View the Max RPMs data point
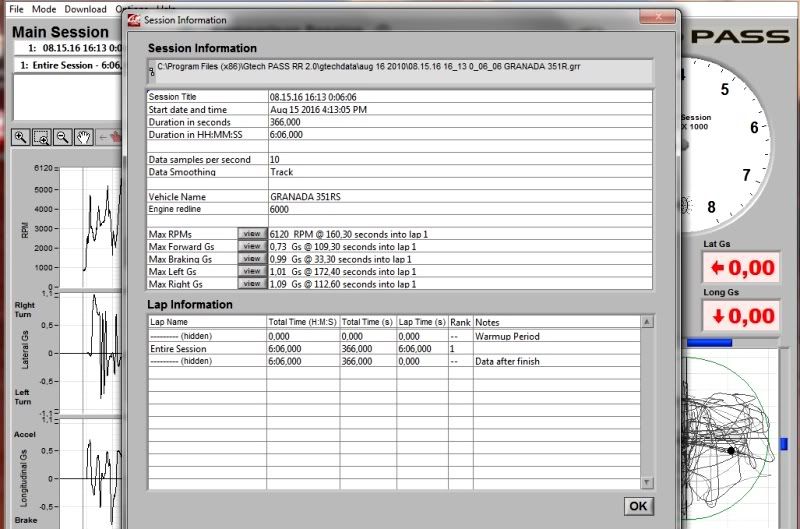 pyautogui.click(x=252, y=233)
